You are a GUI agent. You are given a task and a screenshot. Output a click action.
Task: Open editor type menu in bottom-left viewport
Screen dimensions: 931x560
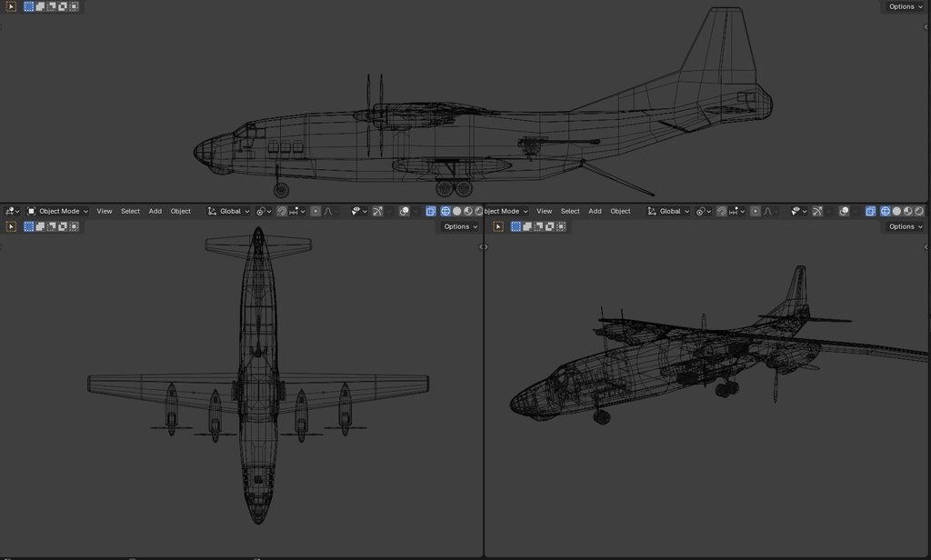click(12, 211)
